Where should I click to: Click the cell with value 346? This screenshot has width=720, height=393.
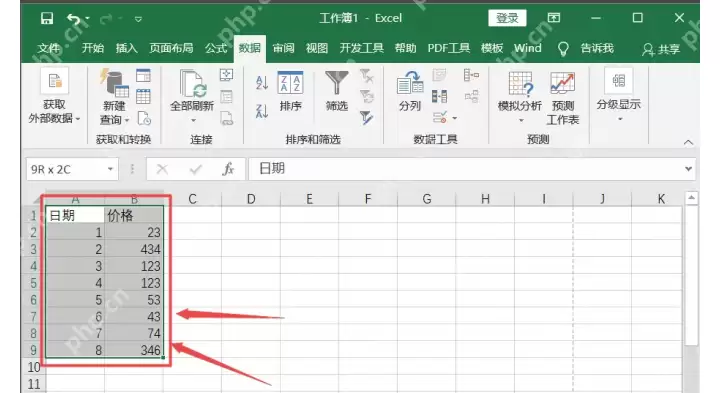pos(134,350)
